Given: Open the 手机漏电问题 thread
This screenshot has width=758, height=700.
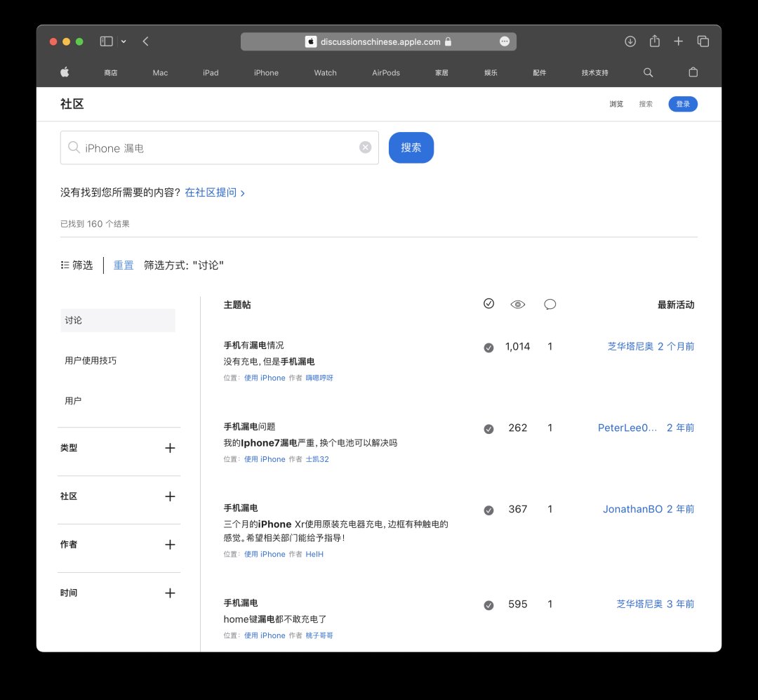Looking at the screenshot, I should pyautogui.click(x=249, y=427).
